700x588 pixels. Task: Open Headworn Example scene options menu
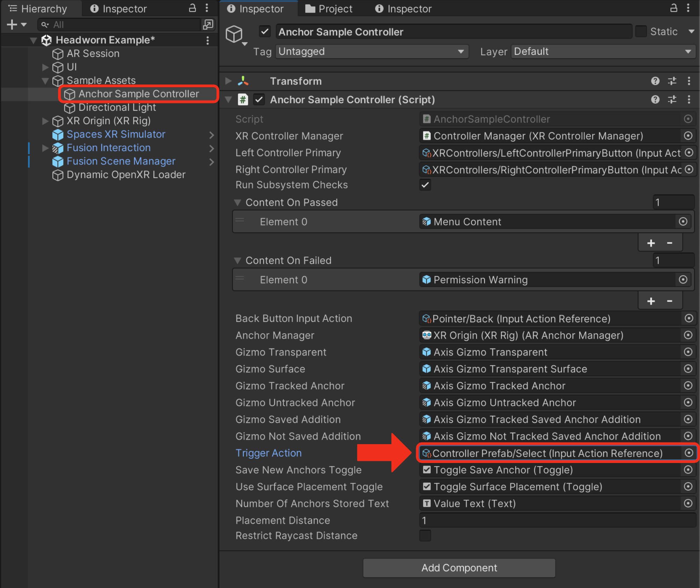pos(208,41)
